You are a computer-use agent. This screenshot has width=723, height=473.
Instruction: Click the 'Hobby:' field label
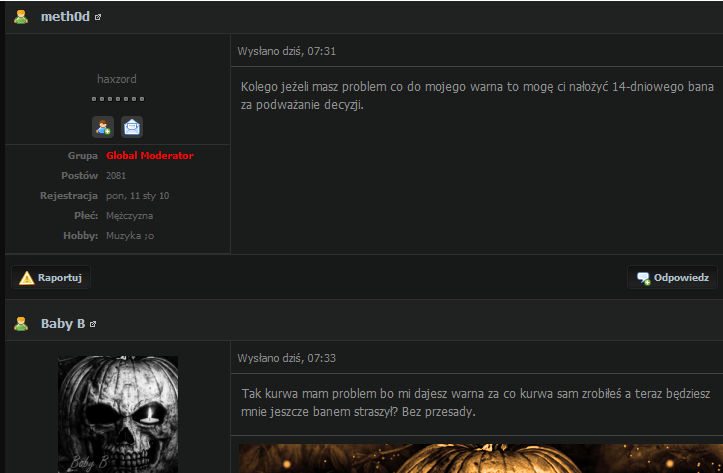pyautogui.click(x=81, y=236)
